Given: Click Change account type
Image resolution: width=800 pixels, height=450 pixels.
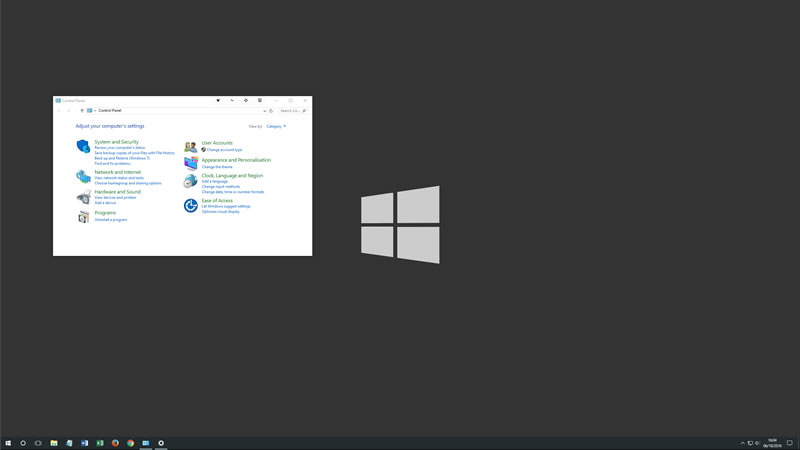Looking at the screenshot, I should pyautogui.click(x=224, y=150).
